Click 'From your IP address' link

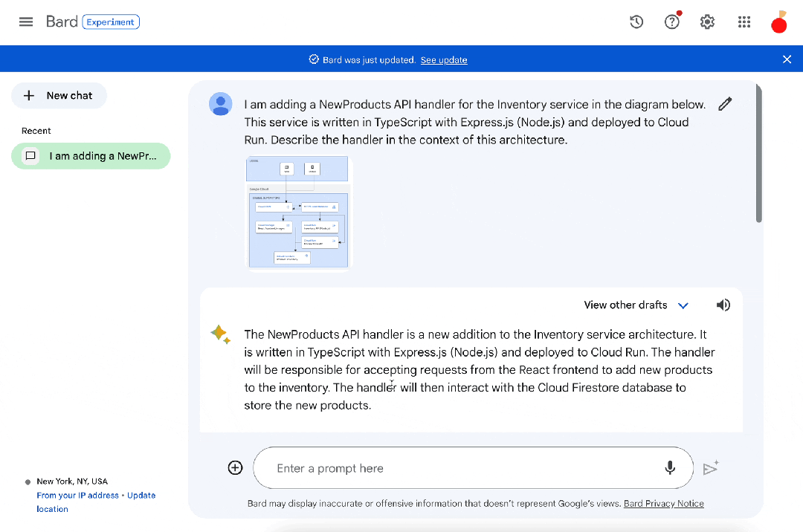(x=77, y=495)
